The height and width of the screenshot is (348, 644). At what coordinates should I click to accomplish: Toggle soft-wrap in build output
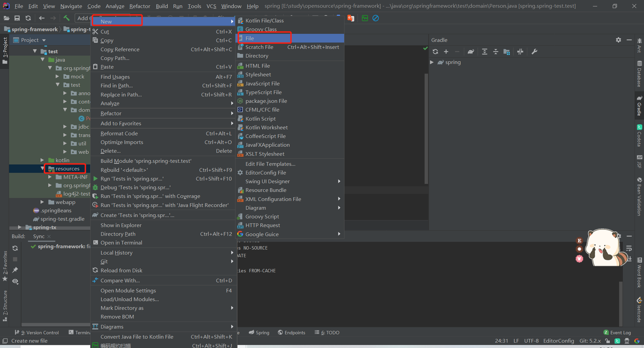(x=629, y=248)
